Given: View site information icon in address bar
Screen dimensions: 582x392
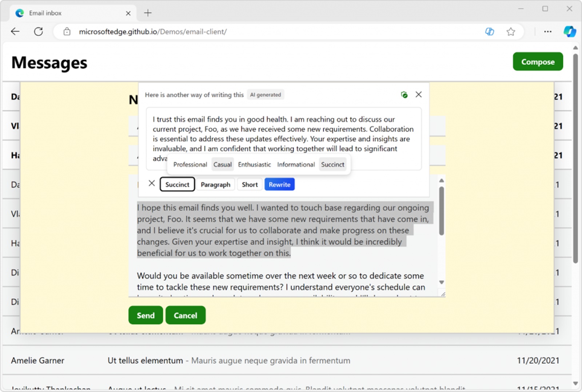Looking at the screenshot, I should [x=67, y=32].
